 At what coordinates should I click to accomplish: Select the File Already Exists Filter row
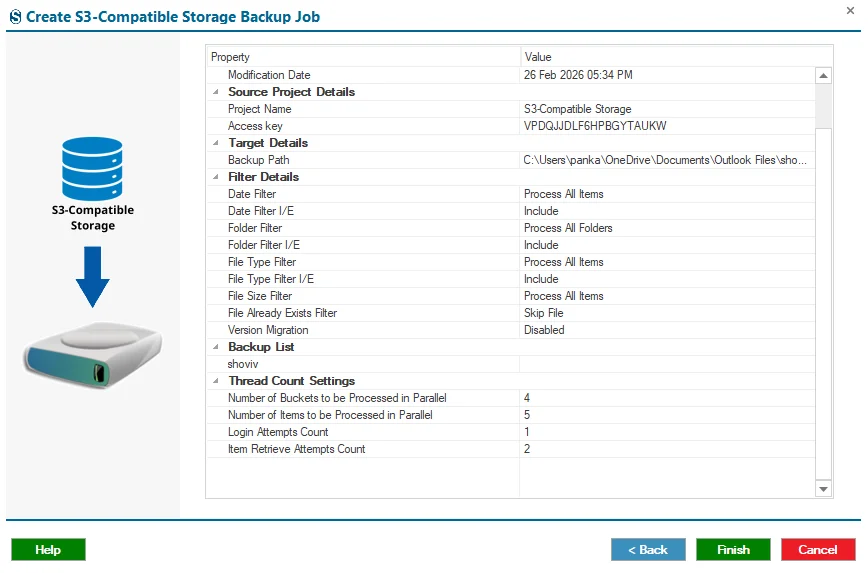click(511, 313)
